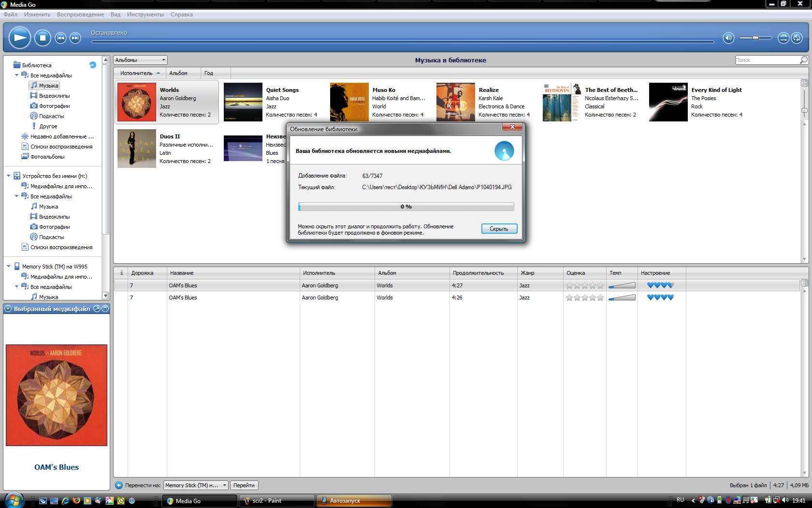This screenshot has width=812, height=508.
Task: Click the search magnifier icon
Action: (804, 60)
